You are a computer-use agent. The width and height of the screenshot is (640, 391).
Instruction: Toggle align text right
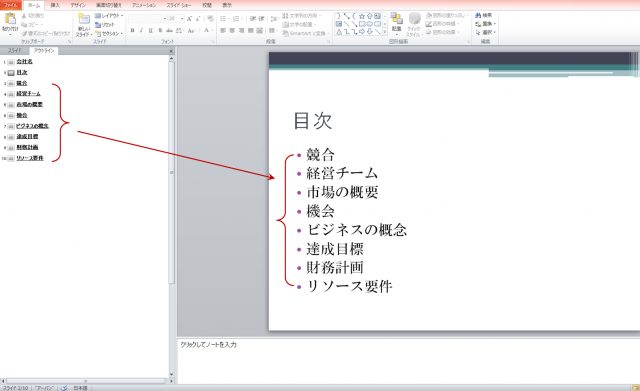coord(241,31)
